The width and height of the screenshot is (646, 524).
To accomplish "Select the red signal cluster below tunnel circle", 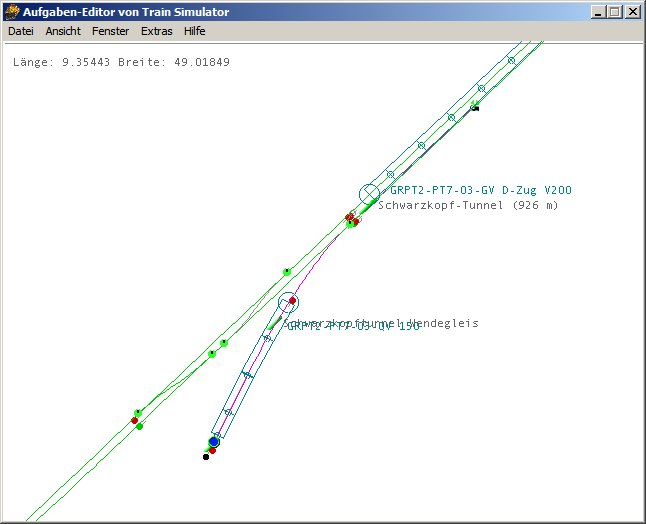I will pyautogui.click(x=352, y=219).
